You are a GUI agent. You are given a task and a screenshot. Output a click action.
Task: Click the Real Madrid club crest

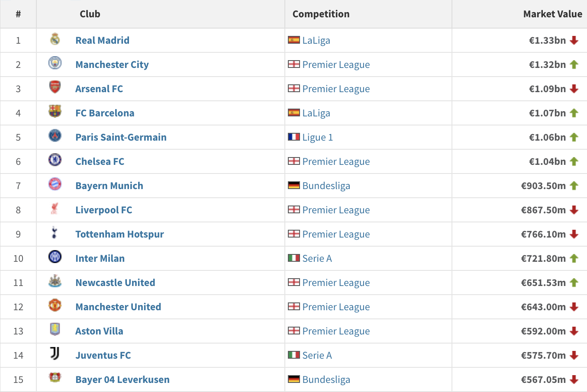pos(55,39)
